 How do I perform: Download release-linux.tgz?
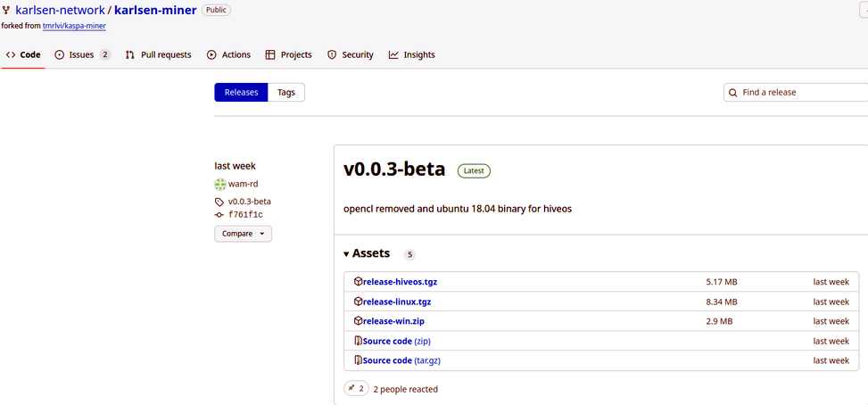[x=397, y=302]
